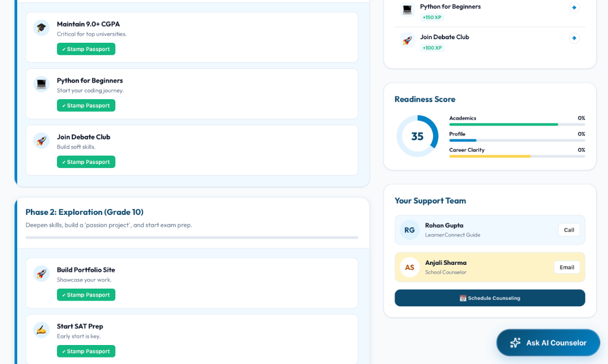Click rocket icon beside Build Portfolio Site

click(x=41, y=274)
